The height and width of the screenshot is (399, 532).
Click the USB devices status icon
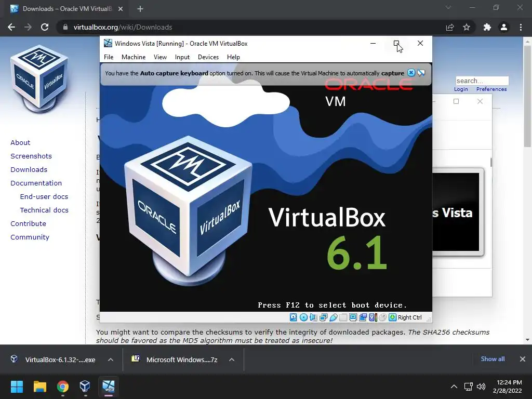coord(333,317)
